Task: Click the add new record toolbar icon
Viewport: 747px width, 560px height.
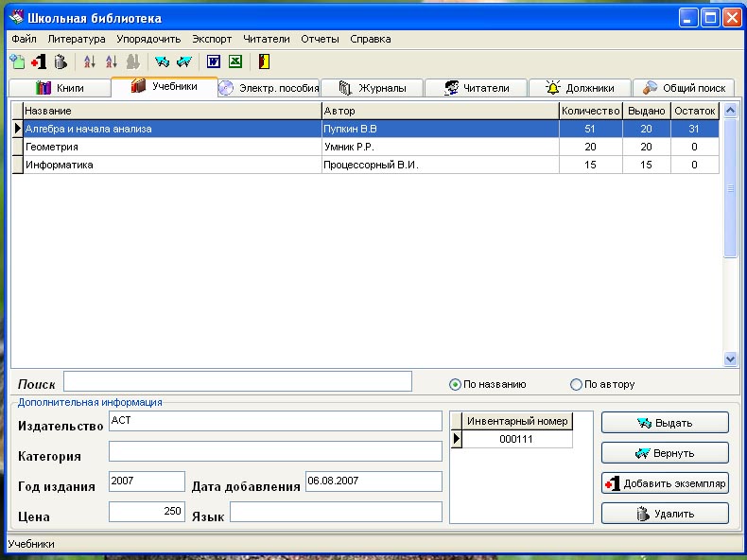Action: 17,61
